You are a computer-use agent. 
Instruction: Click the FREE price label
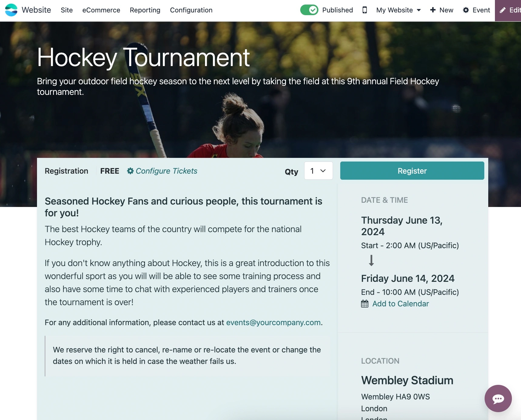pos(109,171)
